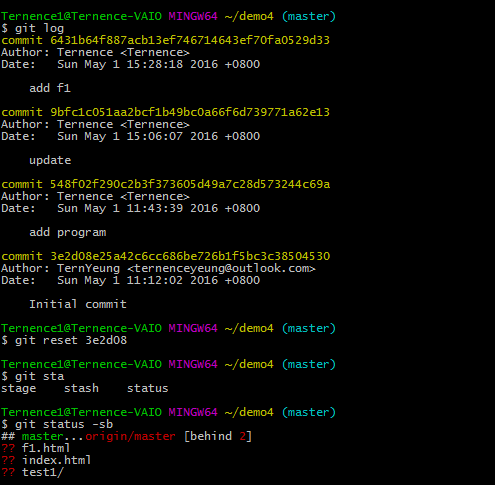Click the red 'origin/master' branch text
Screen dimensions: 495x485
tap(130, 436)
